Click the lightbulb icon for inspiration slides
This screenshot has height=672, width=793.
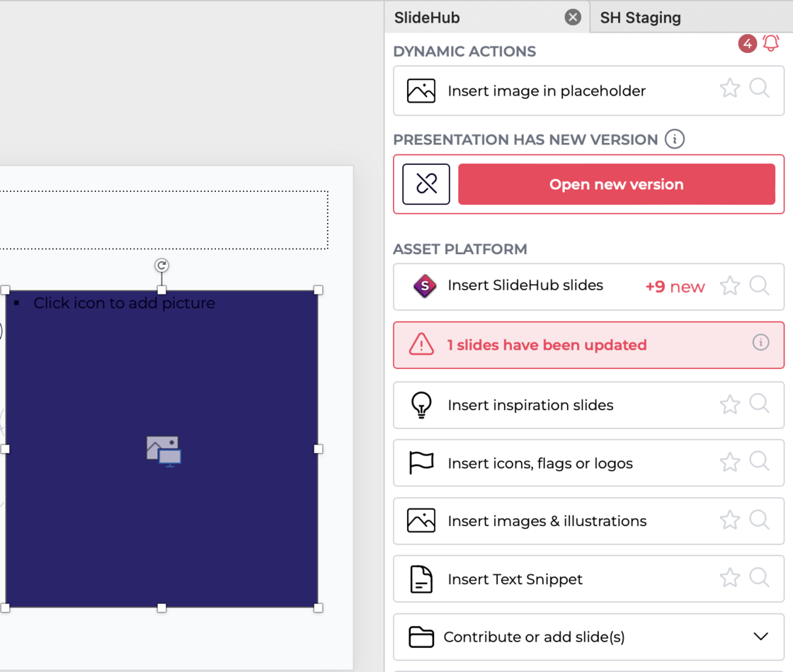[x=421, y=404]
